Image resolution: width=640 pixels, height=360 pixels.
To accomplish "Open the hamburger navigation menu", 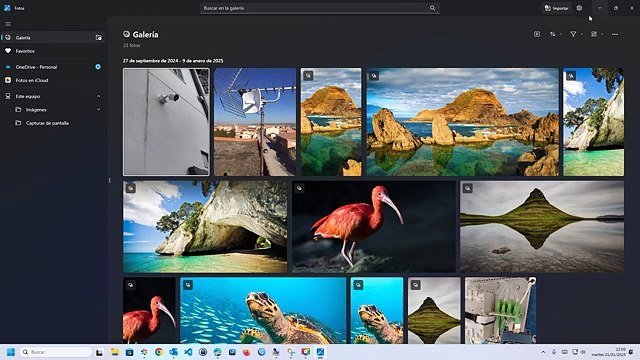I will (8, 24).
